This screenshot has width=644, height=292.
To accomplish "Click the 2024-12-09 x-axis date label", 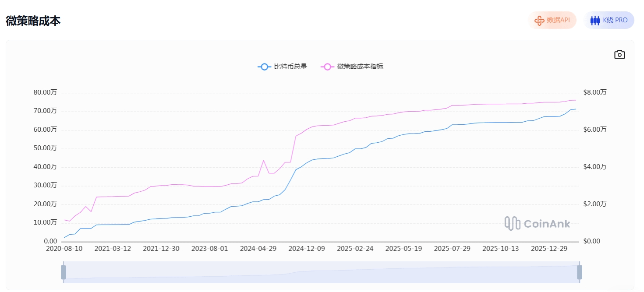I will (307, 248).
